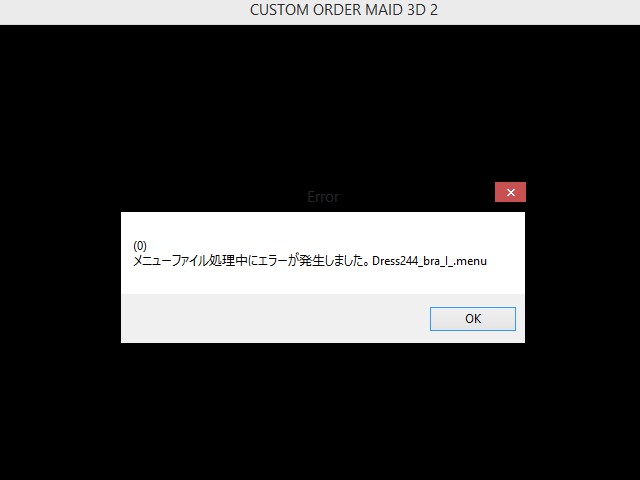This screenshot has width=640, height=480.
Task: Click the white message area above (0)
Action: point(323,226)
